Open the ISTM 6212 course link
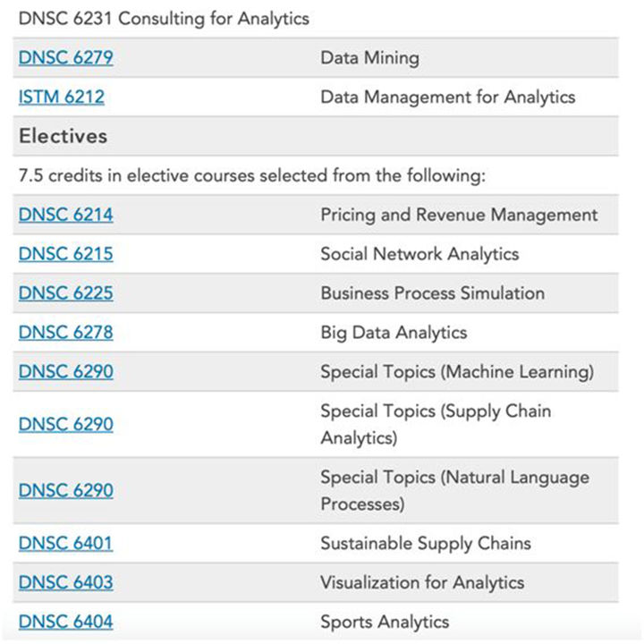This screenshot has width=644, height=644. (x=61, y=97)
